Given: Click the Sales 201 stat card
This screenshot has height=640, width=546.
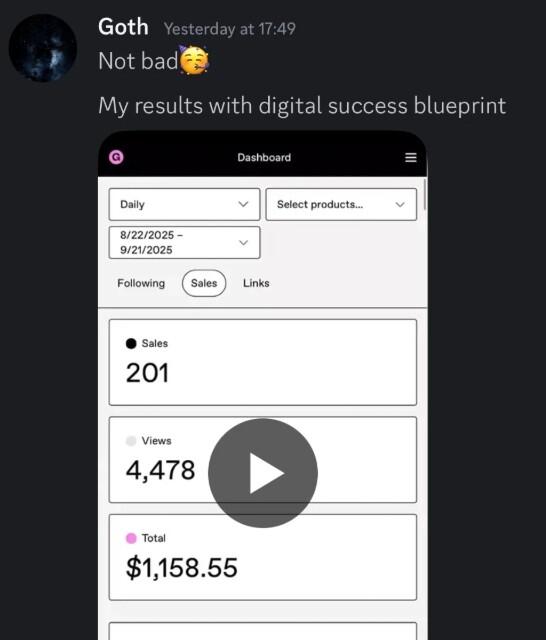Looking at the screenshot, I should [263, 362].
